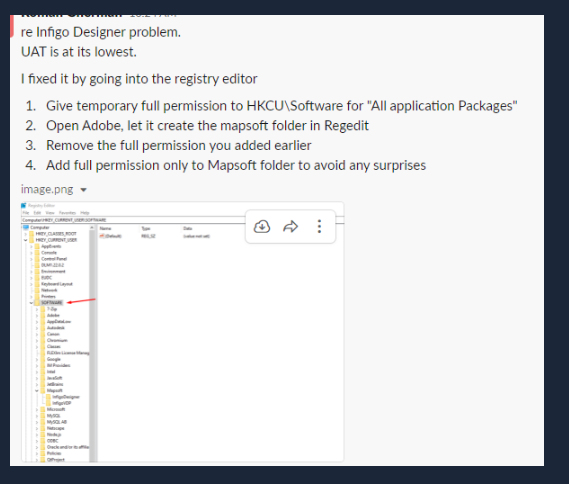Image resolution: width=569 pixels, height=484 pixels.
Task: Click the Registry Editor app icon in screenshot
Action: point(24,206)
